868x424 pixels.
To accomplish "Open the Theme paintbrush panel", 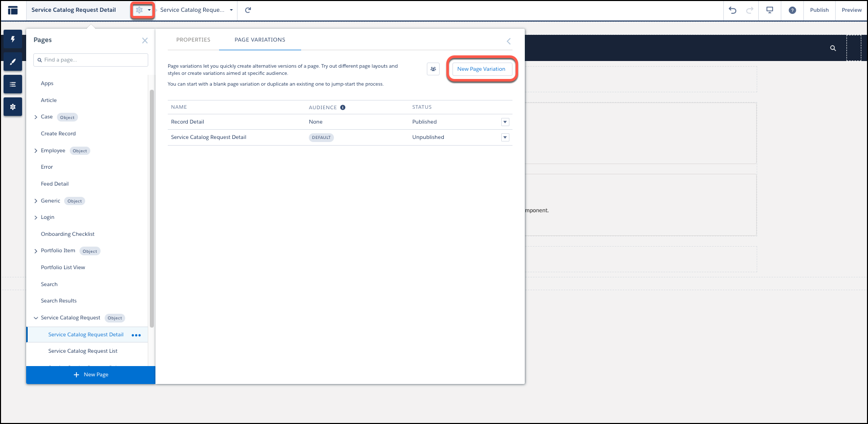I will 13,62.
